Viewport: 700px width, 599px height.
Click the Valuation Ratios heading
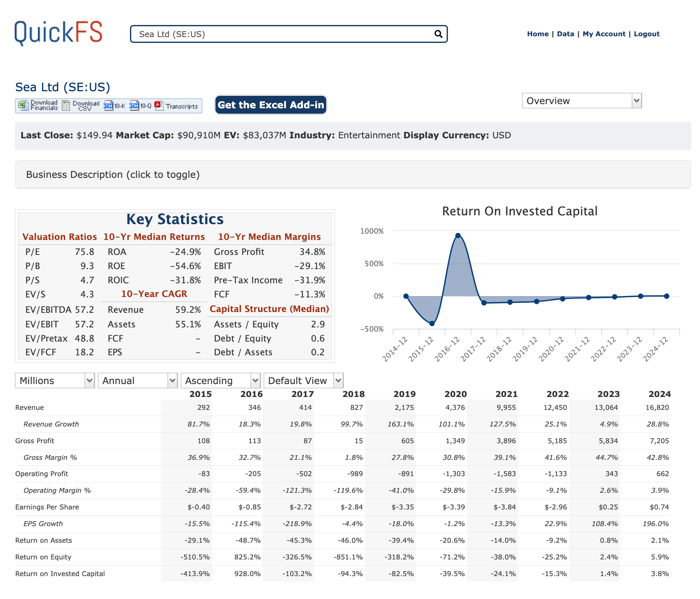point(60,237)
